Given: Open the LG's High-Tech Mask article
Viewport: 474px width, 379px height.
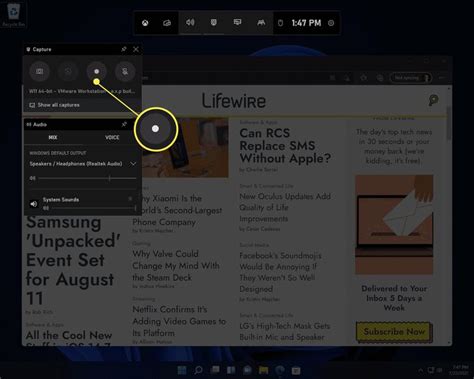Looking at the screenshot, I should (x=285, y=331).
